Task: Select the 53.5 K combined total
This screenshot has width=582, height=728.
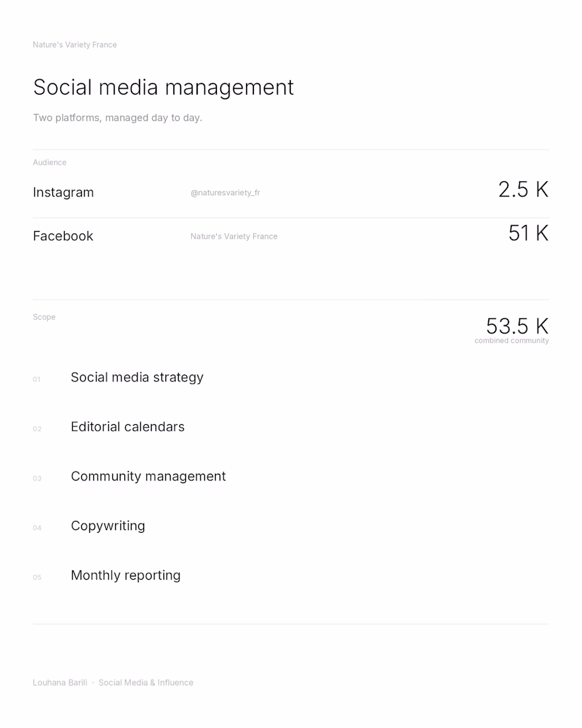Action: pos(517,326)
